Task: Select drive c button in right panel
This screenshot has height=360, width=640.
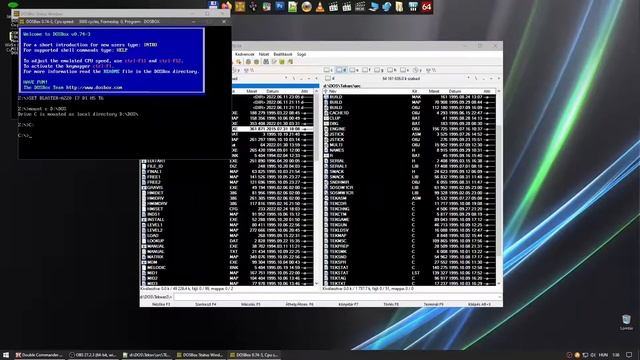Action: click(328, 70)
